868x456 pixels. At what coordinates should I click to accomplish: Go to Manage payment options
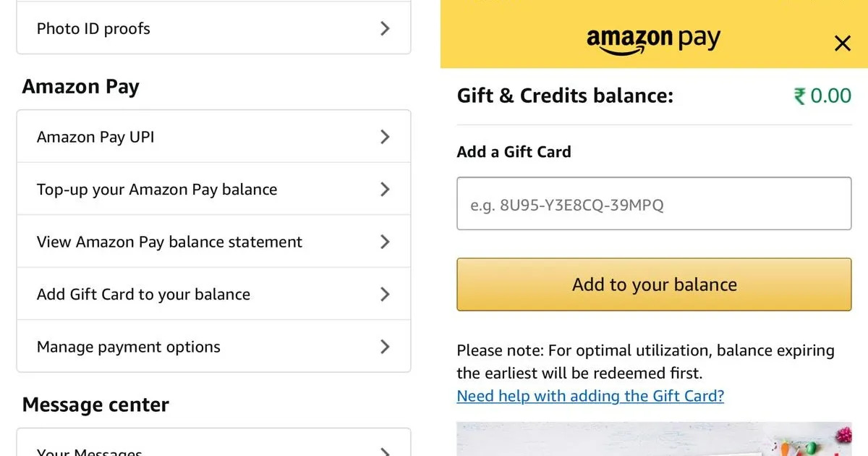pyautogui.click(x=129, y=347)
